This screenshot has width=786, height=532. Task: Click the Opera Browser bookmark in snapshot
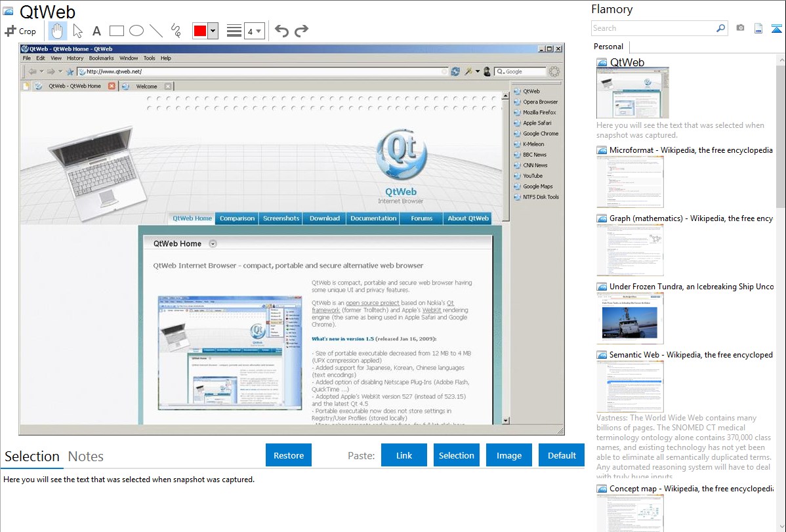[x=536, y=102]
